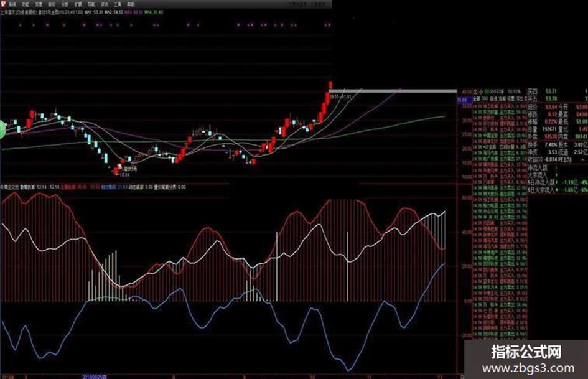Click the 换手 7.48% turnover value
Screen dimensions: 588x379
pos(550,144)
